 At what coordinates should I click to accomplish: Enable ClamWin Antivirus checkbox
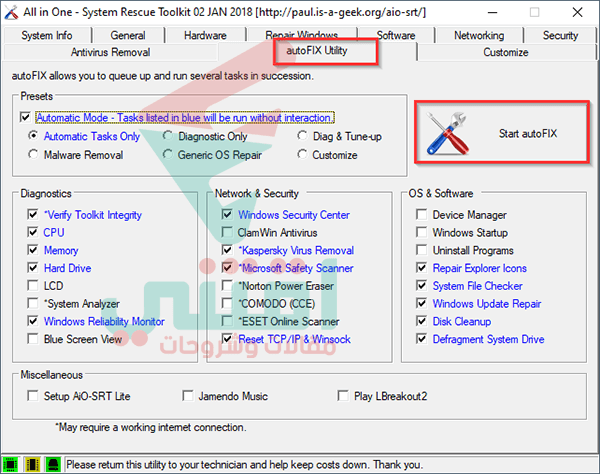[x=227, y=232]
